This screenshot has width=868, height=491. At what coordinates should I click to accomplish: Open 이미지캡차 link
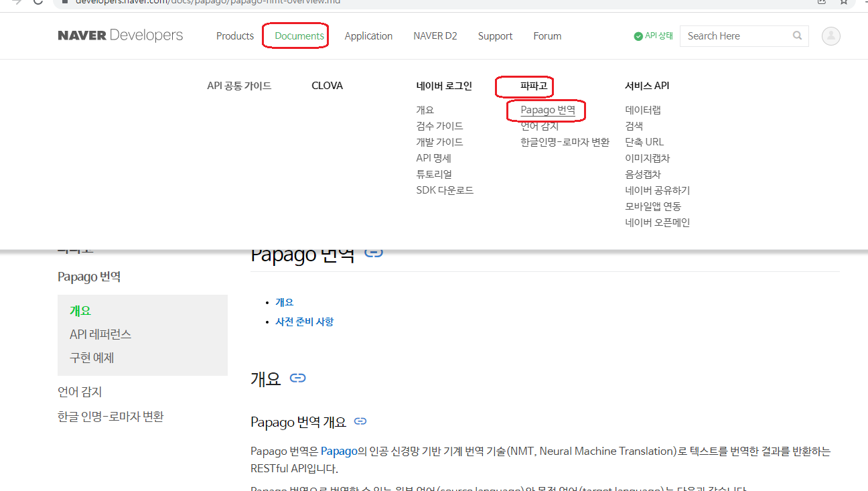coord(647,158)
